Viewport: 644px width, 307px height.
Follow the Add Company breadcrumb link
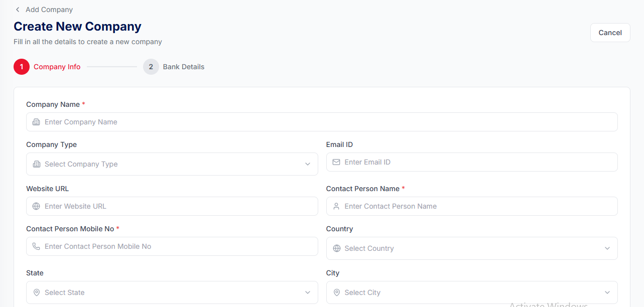pyautogui.click(x=49, y=10)
